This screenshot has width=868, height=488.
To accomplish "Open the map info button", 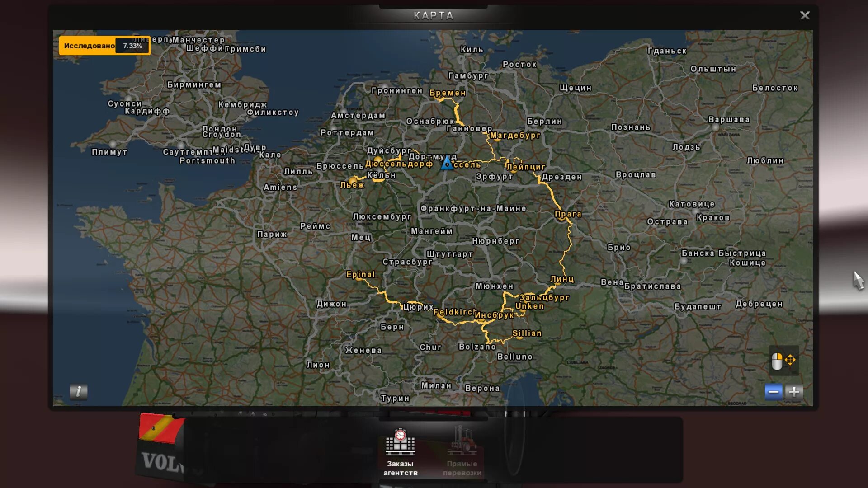I will (79, 391).
